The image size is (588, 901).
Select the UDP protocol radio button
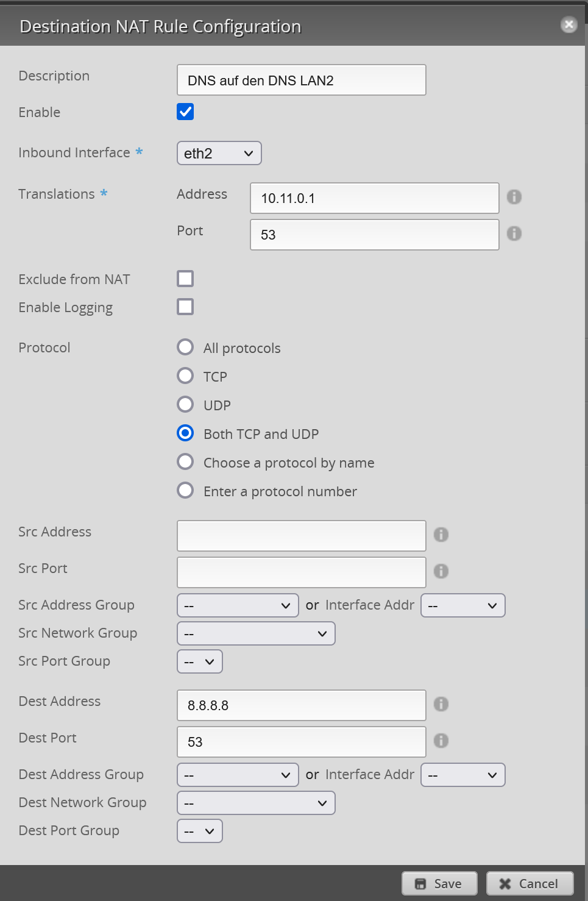coord(185,404)
